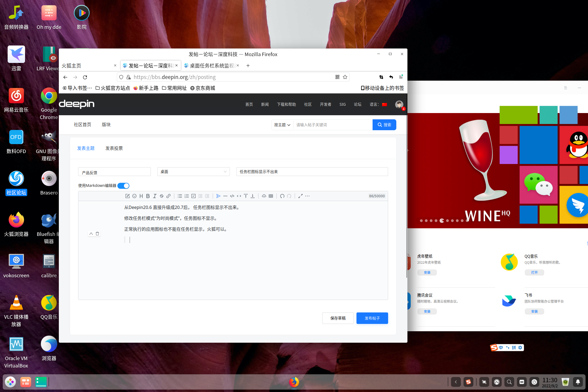Image resolution: width=588 pixels, height=392 pixels.
Task: Undo the last edit with the undo icon
Action: (282, 196)
